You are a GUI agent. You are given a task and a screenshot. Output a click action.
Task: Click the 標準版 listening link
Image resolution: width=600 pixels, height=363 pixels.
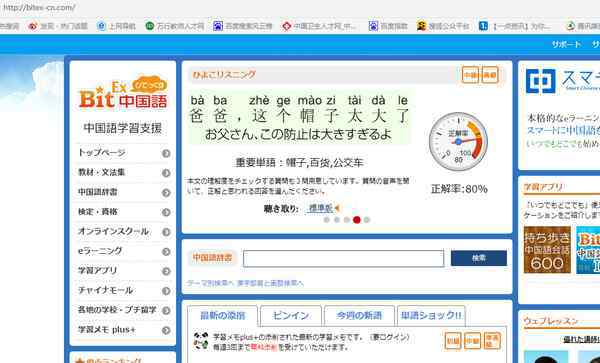pos(321,208)
